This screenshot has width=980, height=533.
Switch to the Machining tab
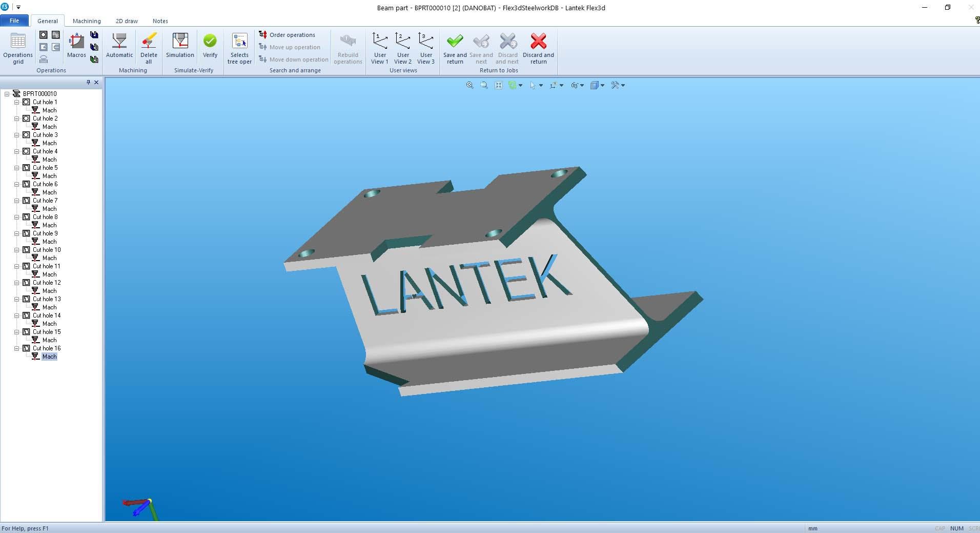(87, 21)
